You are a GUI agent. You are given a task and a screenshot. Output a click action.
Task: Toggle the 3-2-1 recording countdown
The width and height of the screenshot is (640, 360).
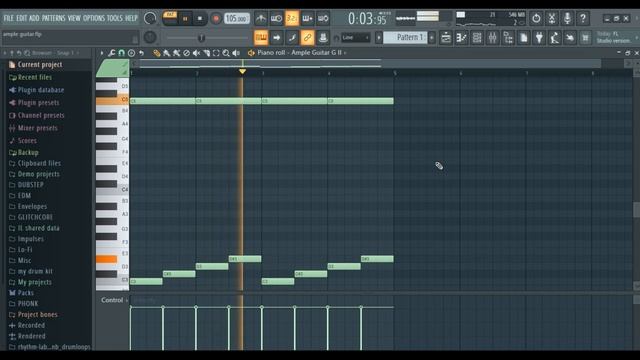[292, 18]
